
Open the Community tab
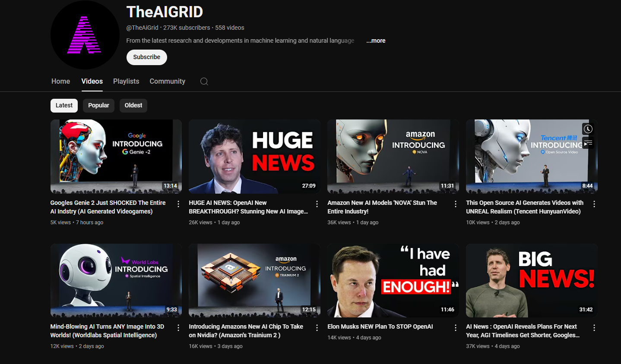167,81
